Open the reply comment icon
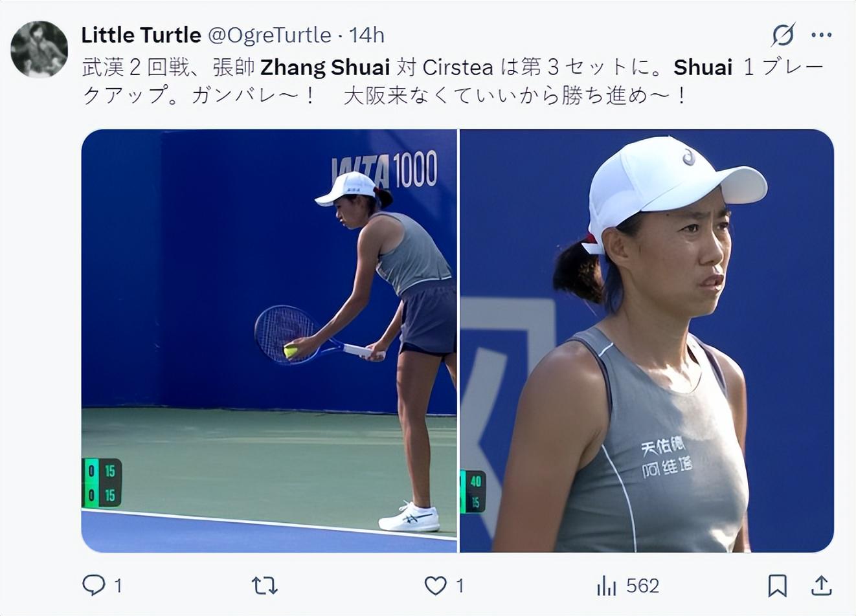856x616 pixels. [94, 586]
